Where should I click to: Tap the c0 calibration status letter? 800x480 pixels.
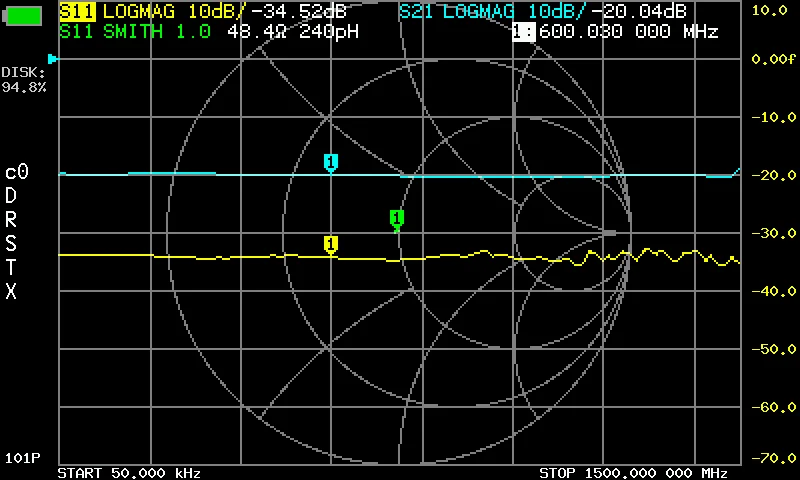click(16, 172)
